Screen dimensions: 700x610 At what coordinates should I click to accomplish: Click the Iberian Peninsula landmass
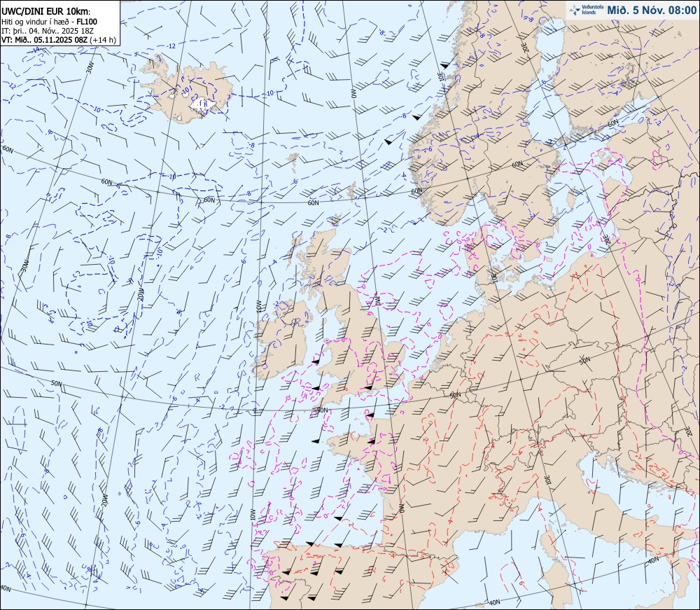[x=357, y=576]
